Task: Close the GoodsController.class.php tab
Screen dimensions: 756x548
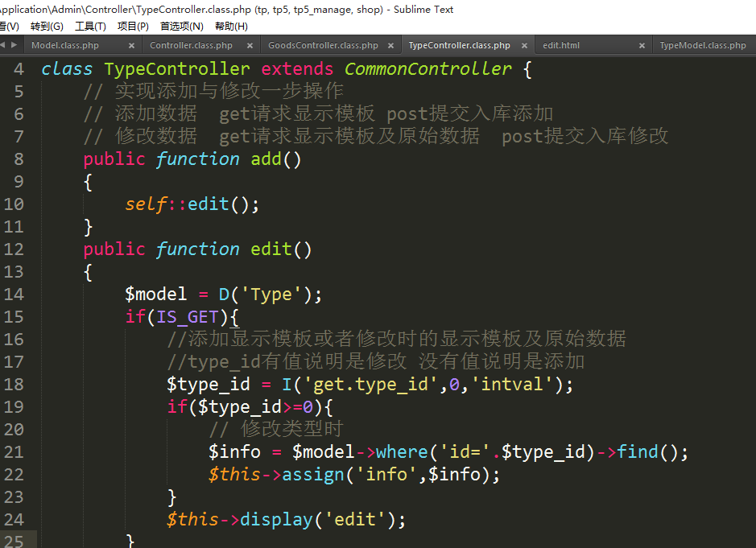Action: 390,46
